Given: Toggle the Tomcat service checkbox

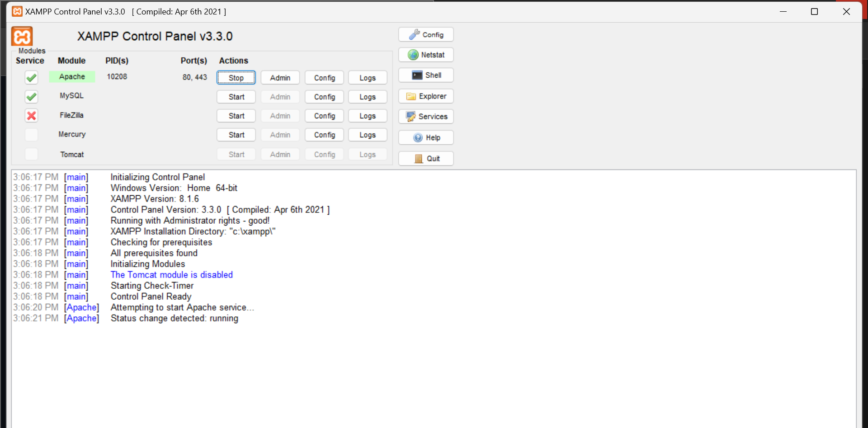Looking at the screenshot, I should point(31,154).
